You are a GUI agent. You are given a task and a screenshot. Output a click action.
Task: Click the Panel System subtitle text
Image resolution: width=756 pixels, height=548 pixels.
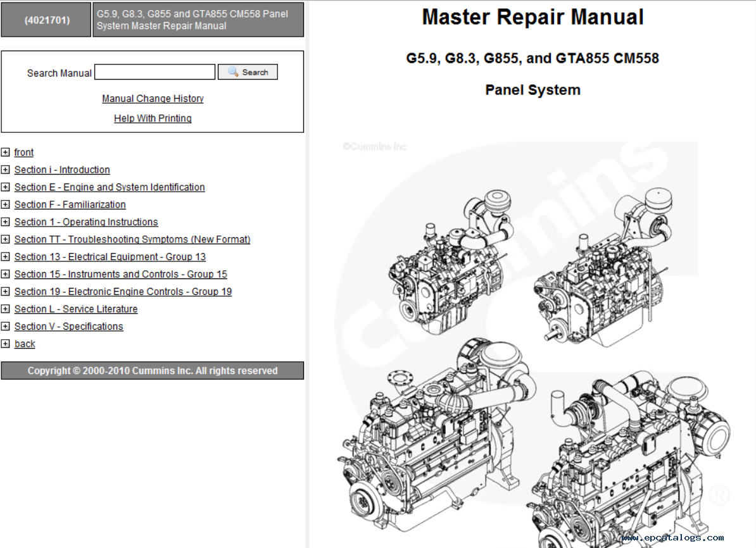click(532, 90)
